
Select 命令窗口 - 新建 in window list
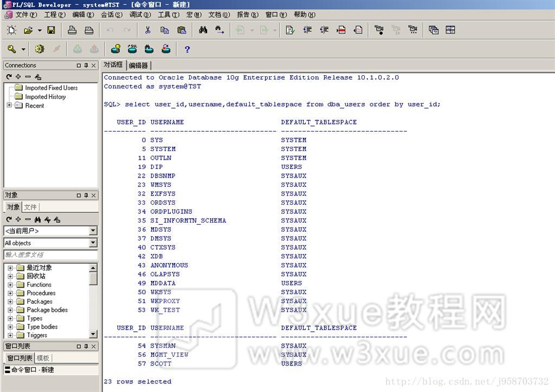click(x=30, y=370)
